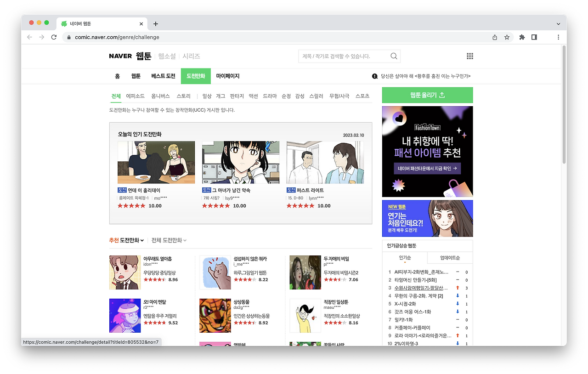Image resolution: width=588 pixels, height=374 pixels.
Task: Open the search magnifier icon
Action: [394, 56]
